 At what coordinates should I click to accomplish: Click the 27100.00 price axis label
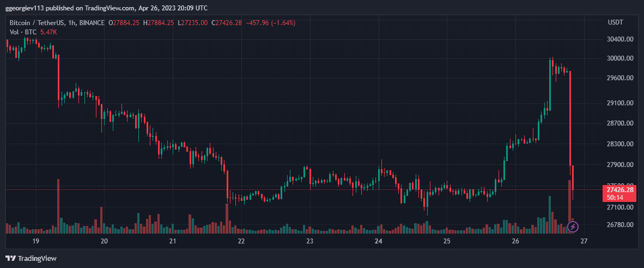619,207
